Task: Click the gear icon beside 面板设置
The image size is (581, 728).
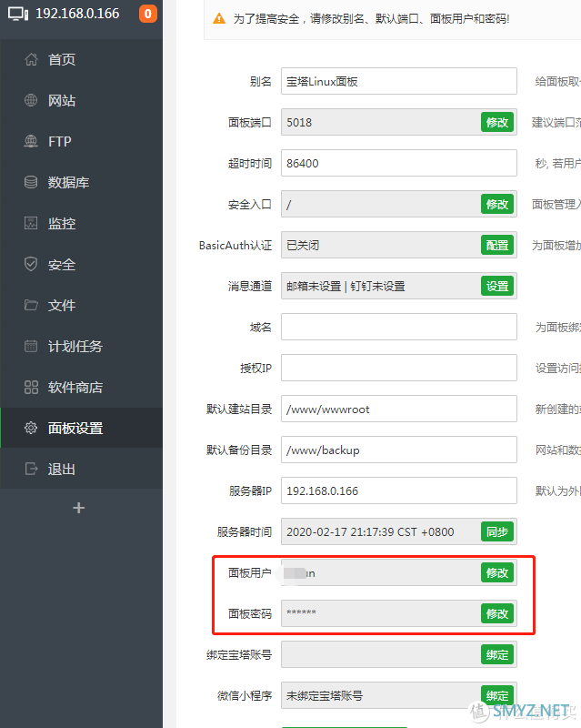Action: coord(31,428)
